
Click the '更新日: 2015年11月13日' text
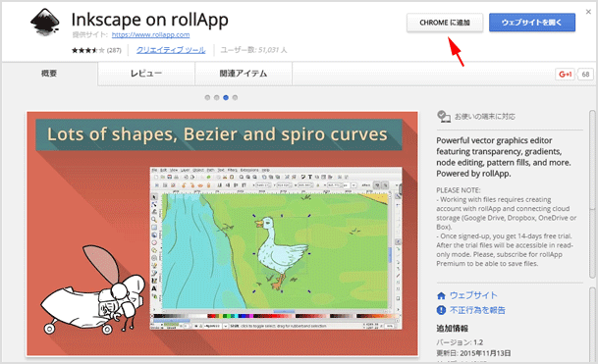[473, 353]
